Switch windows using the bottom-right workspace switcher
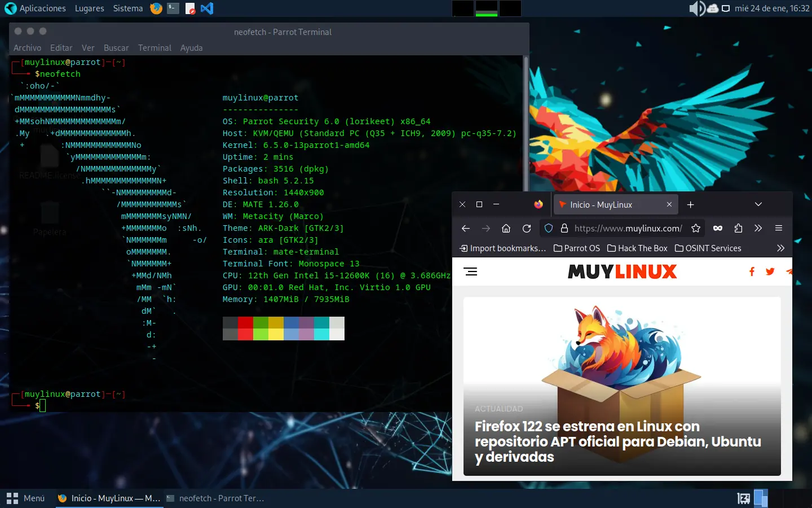Viewport: 812px width, 508px height. [x=761, y=498]
